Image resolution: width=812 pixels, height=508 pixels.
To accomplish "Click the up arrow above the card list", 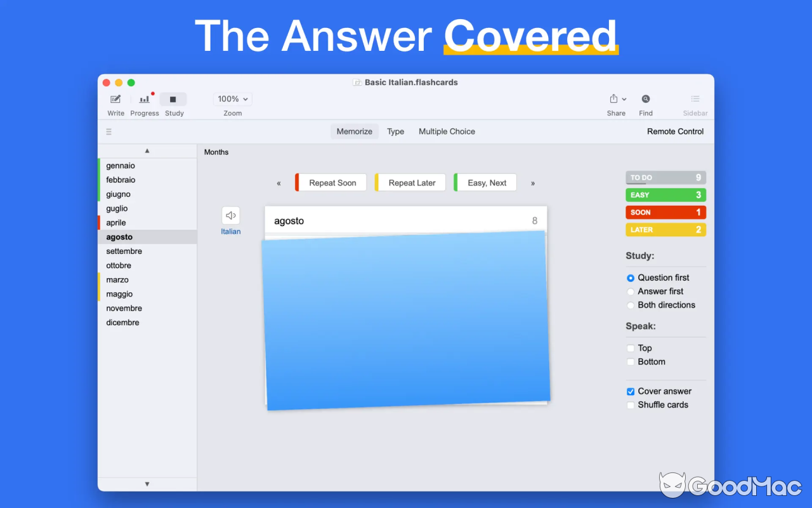I will (147, 150).
